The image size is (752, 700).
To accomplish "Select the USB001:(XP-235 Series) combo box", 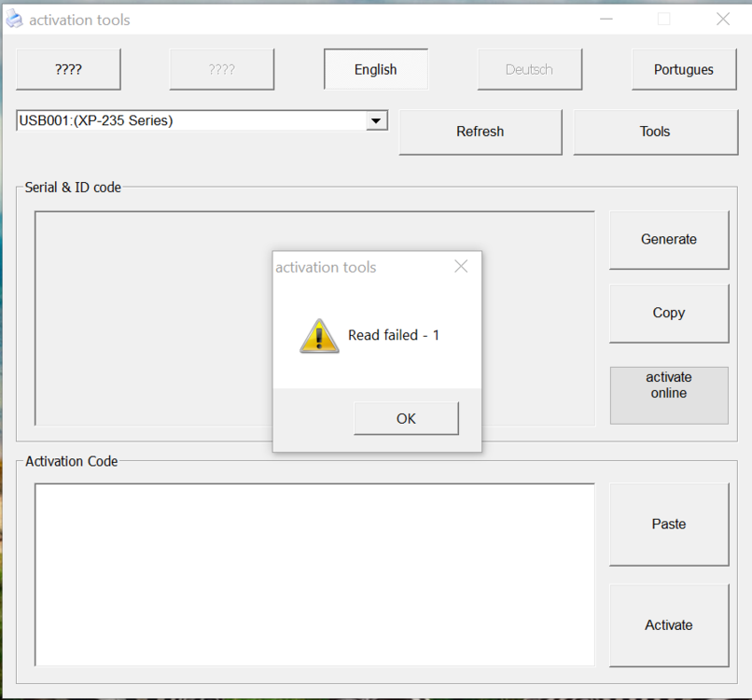I will [191, 120].
